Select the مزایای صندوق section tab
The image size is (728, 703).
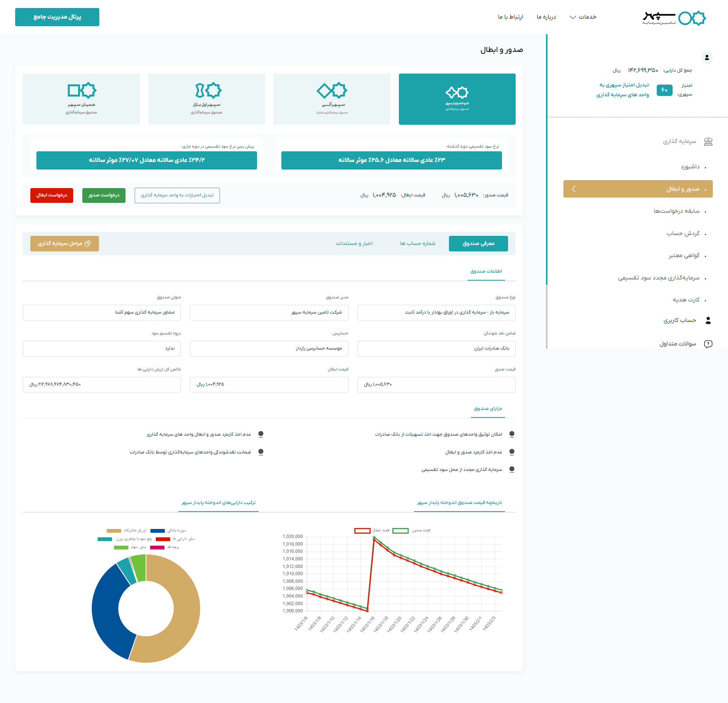tap(488, 409)
